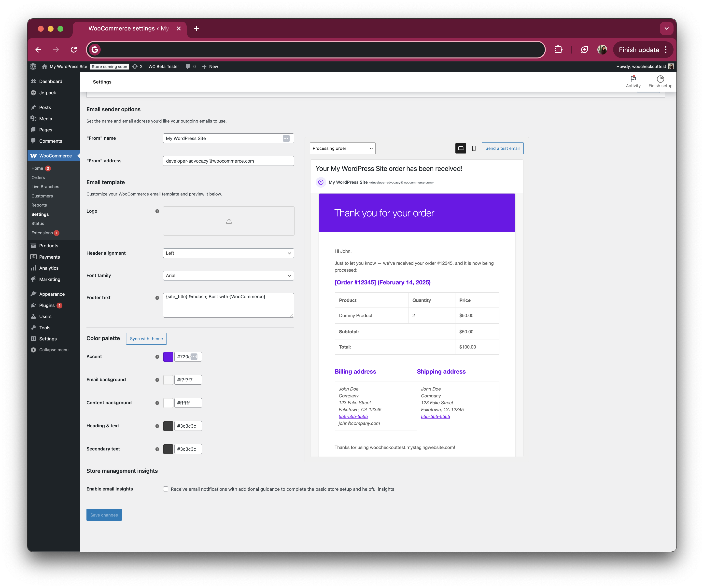Click the billing phone link 555-555-5555
The image size is (704, 588).
click(x=353, y=416)
